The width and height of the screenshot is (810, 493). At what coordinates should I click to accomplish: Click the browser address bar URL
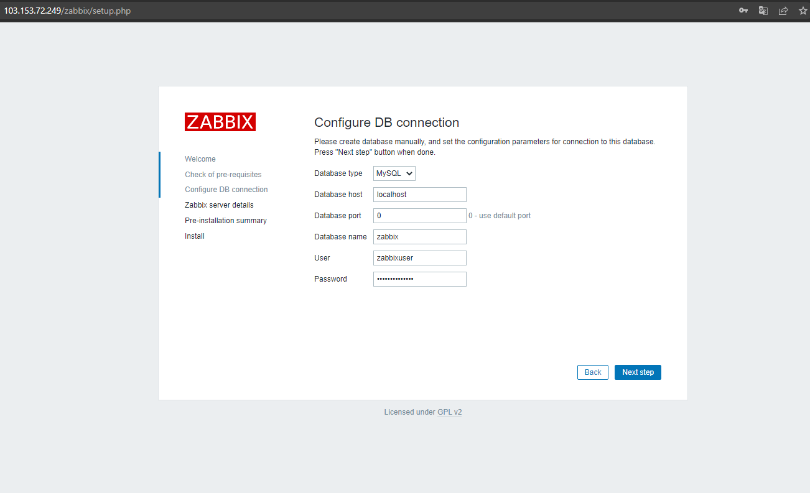[x=68, y=10]
